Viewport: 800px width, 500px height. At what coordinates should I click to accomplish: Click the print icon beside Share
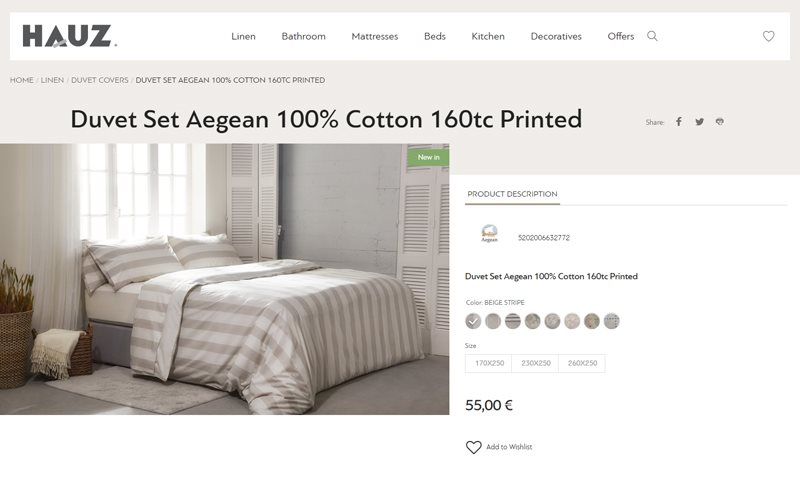719,122
